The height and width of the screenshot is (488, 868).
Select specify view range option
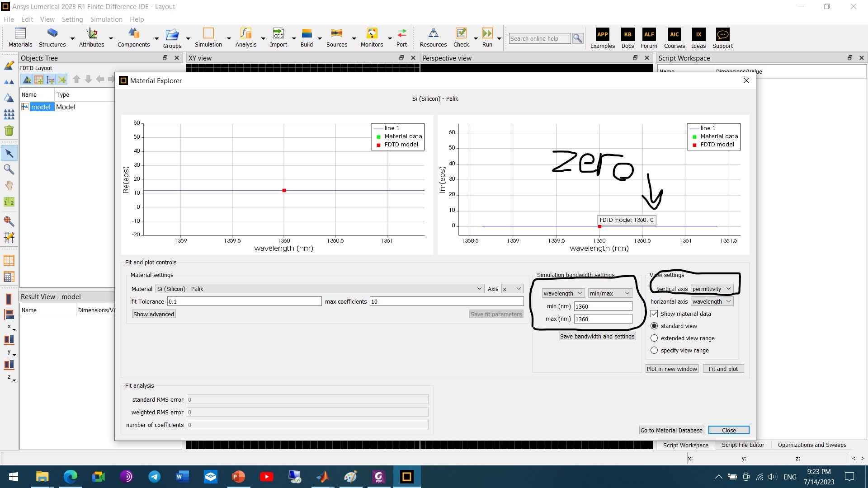654,350
